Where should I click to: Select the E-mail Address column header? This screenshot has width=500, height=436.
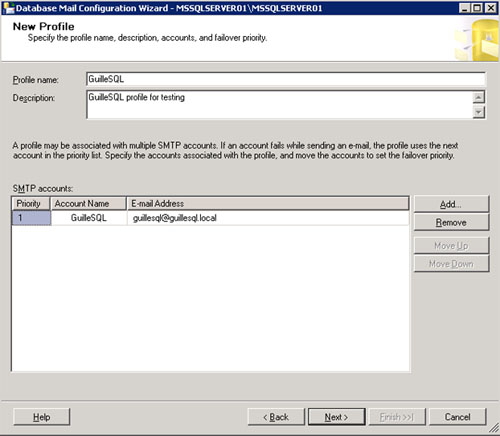(268, 203)
